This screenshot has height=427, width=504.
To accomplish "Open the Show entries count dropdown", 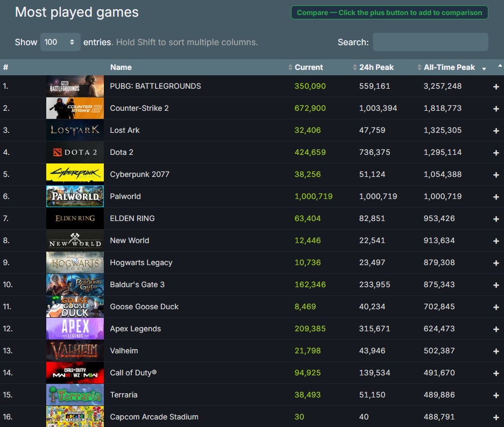I will (x=60, y=42).
